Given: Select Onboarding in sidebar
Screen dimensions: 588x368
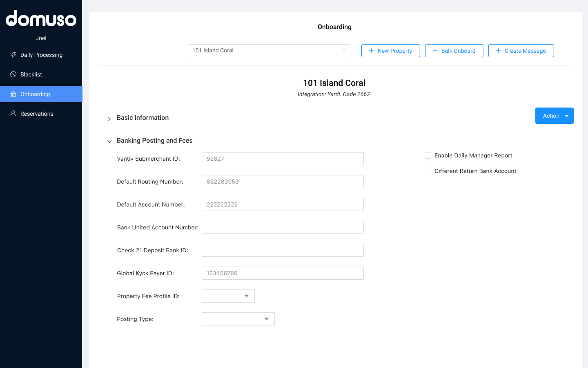Looking at the screenshot, I should point(41,94).
